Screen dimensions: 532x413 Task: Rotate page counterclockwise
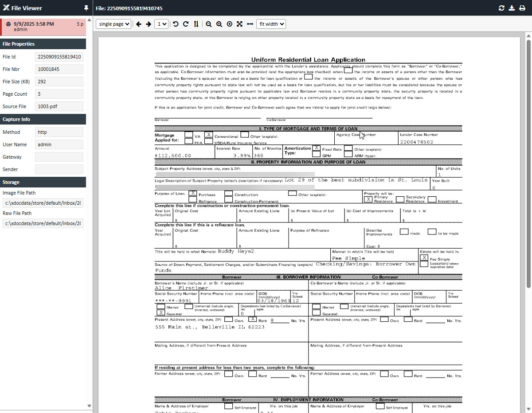point(176,24)
